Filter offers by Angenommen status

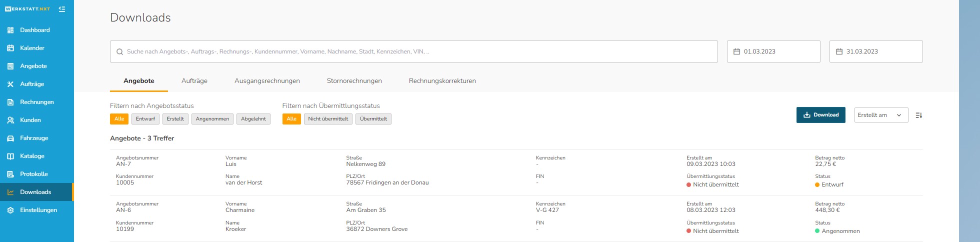point(212,119)
